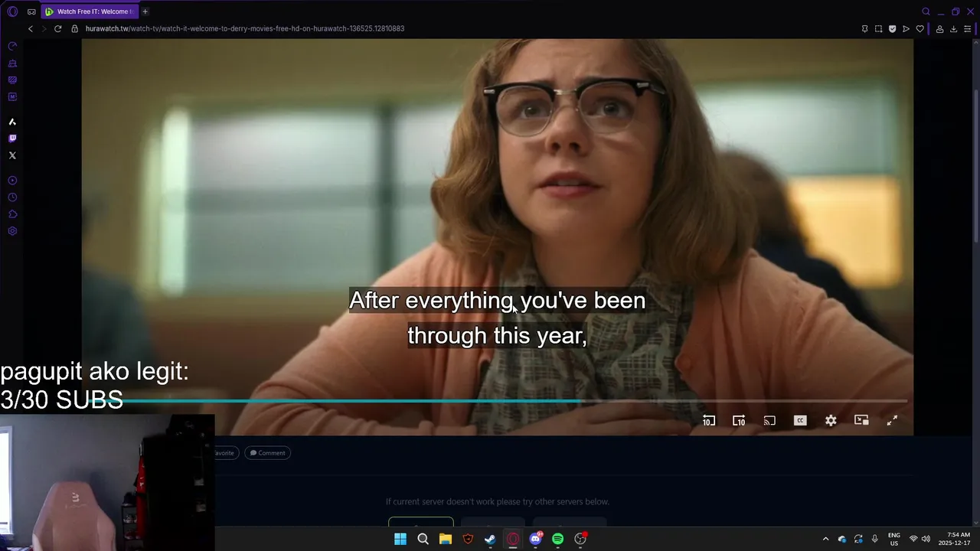Viewport: 980px width, 551px height.
Task: Open the Twitch sidebar panel
Action: pos(12,139)
